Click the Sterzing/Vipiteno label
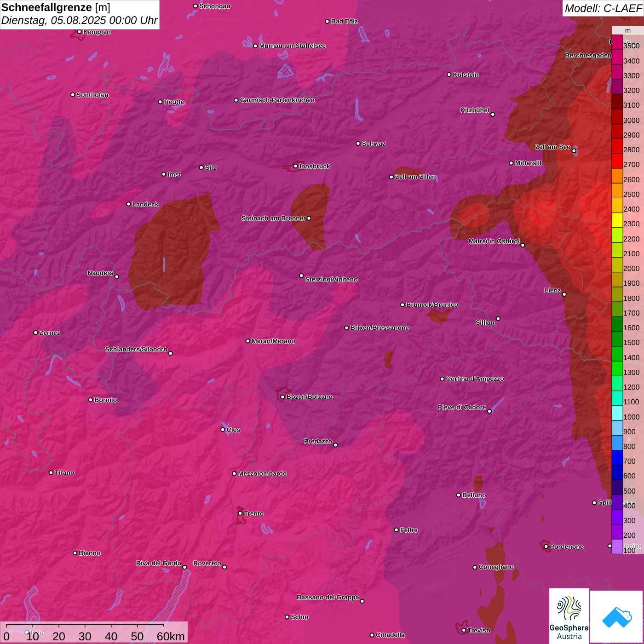Screen dimensions: 644x644 331,279
